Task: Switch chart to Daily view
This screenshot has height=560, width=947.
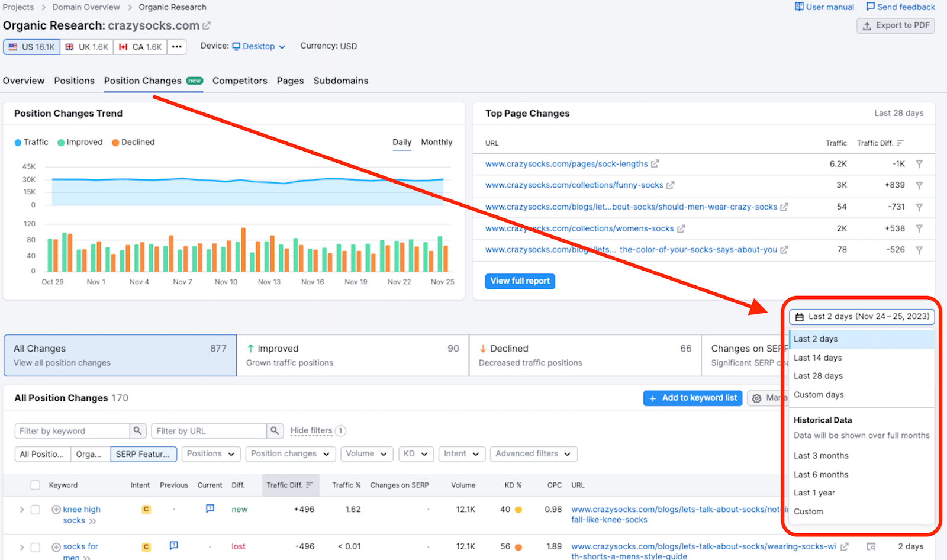Action: tap(402, 142)
